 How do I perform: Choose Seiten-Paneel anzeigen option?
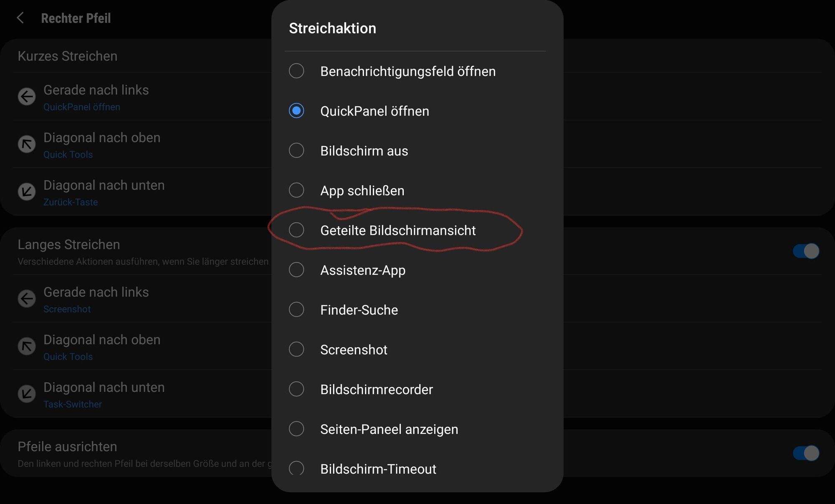(x=296, y=429)
